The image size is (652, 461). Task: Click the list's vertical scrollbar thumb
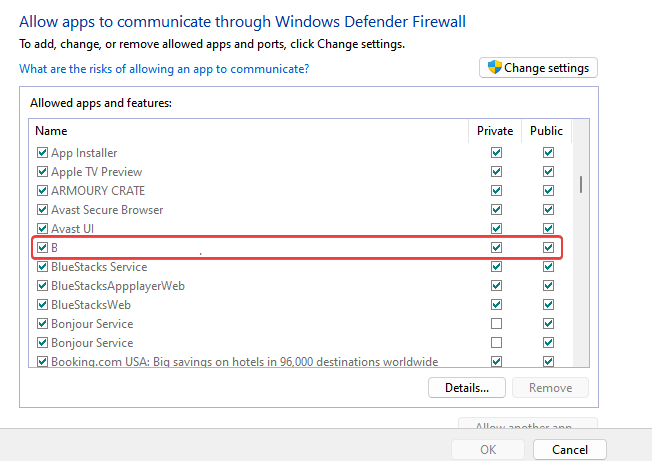point(580,184)
